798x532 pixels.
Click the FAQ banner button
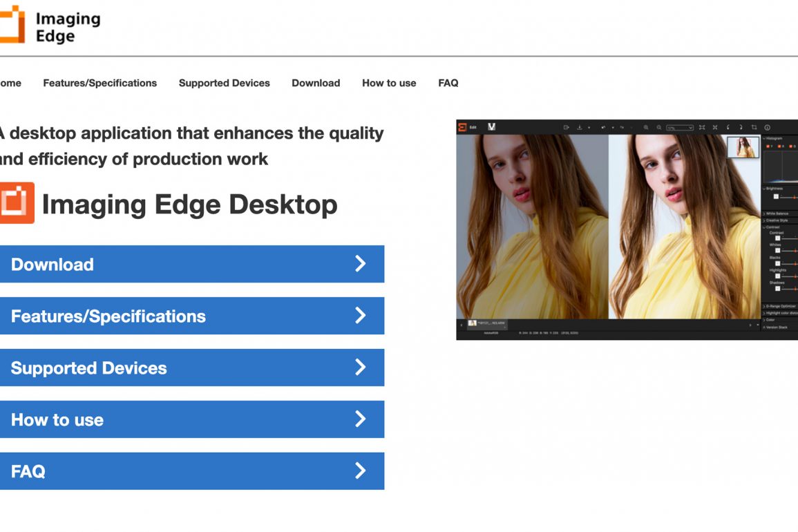click(192, 471)
